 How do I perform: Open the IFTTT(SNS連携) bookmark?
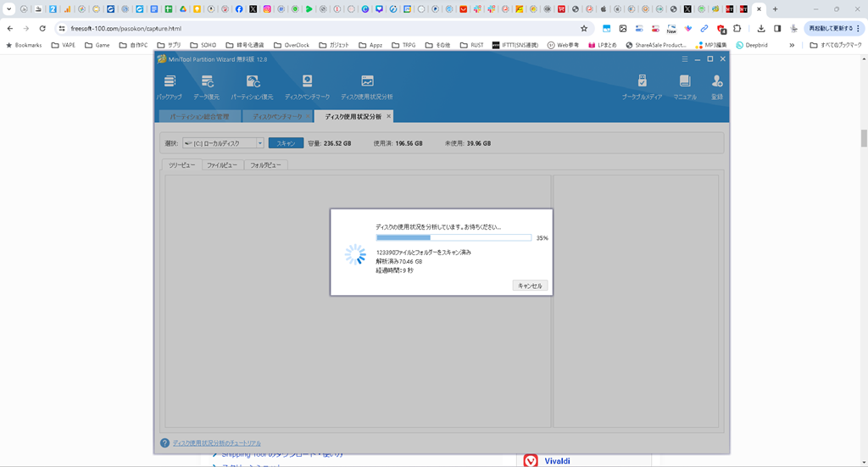pyautogui.click(x=515, y=46)
